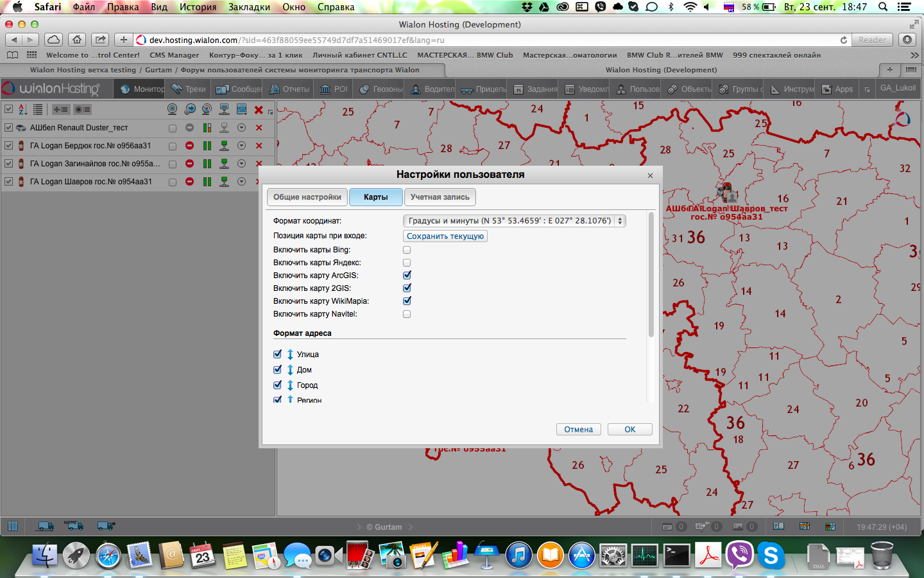Click the Отчеты (Reports) toolbar icon
Image resolution: width=924 pixels, height=578 pixels.
(x=289, y=89)
